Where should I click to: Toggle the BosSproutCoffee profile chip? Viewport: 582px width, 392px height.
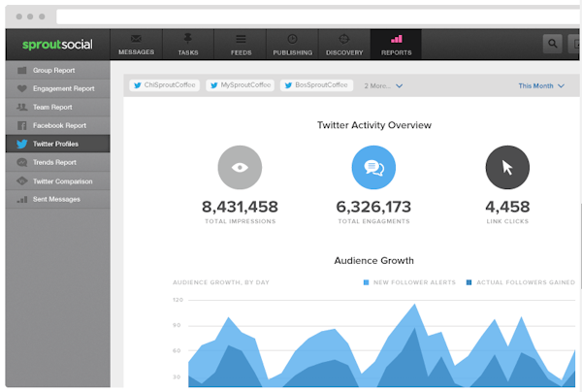(317, 85)
